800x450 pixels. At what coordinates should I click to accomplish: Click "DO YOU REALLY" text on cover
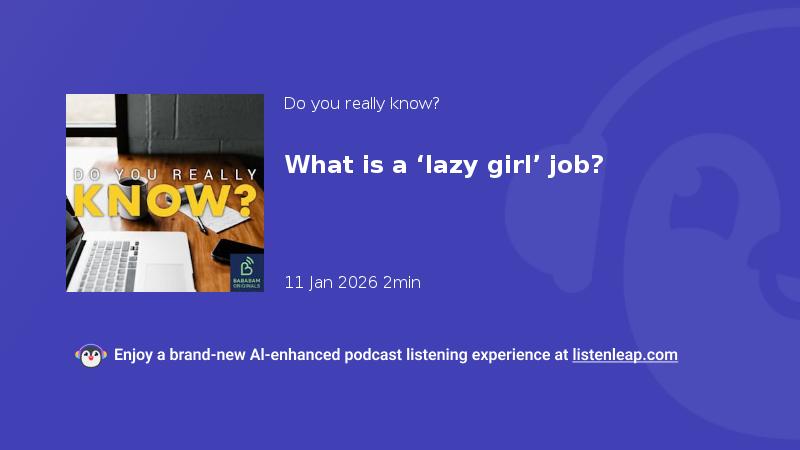(165, 175)
